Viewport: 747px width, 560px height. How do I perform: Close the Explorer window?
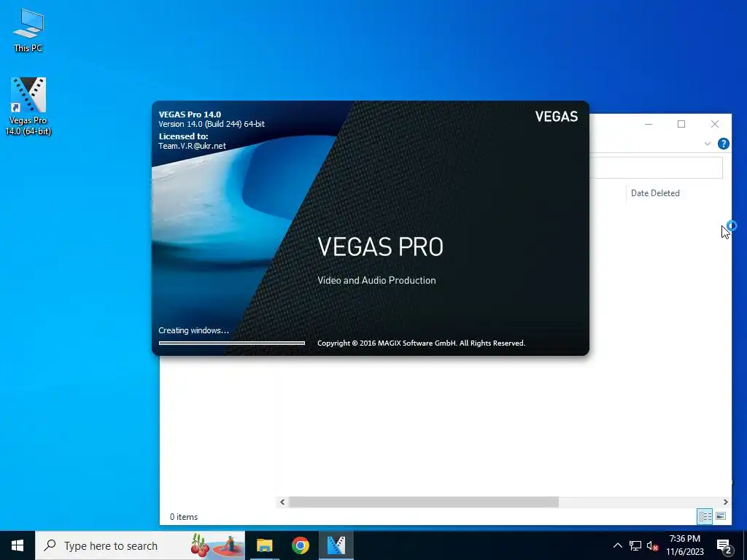(715, 124)
